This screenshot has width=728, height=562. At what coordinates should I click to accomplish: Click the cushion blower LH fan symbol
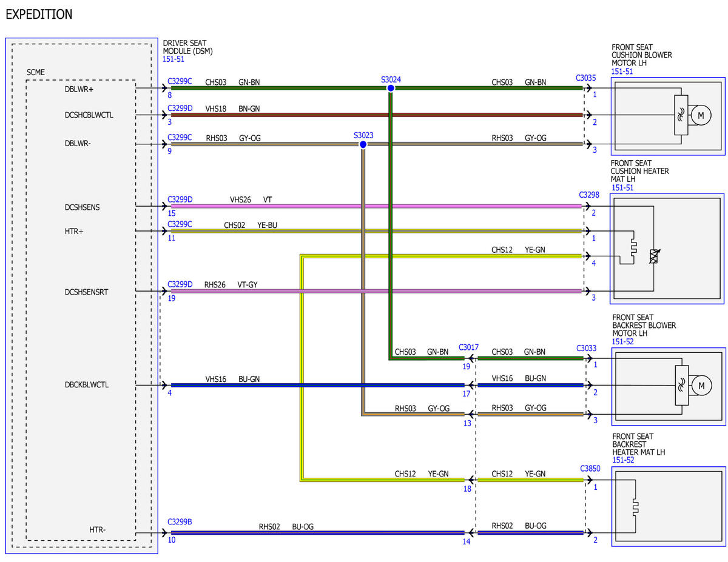(x=680, y=115)
